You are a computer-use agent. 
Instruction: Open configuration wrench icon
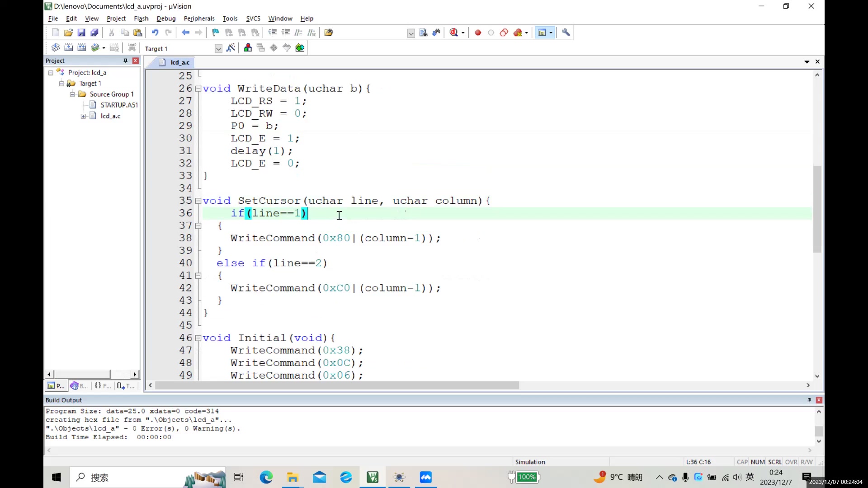566,33
